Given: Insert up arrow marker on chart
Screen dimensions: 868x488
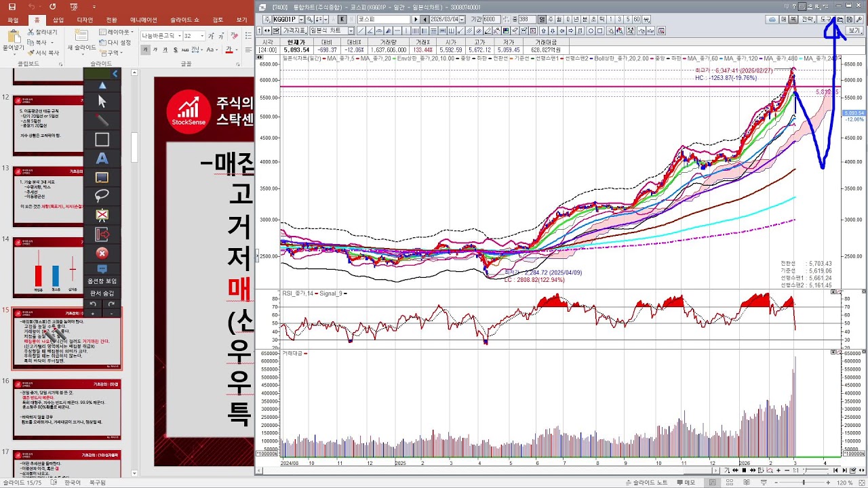Looking at the screenshot, I should tap(543, 31).
